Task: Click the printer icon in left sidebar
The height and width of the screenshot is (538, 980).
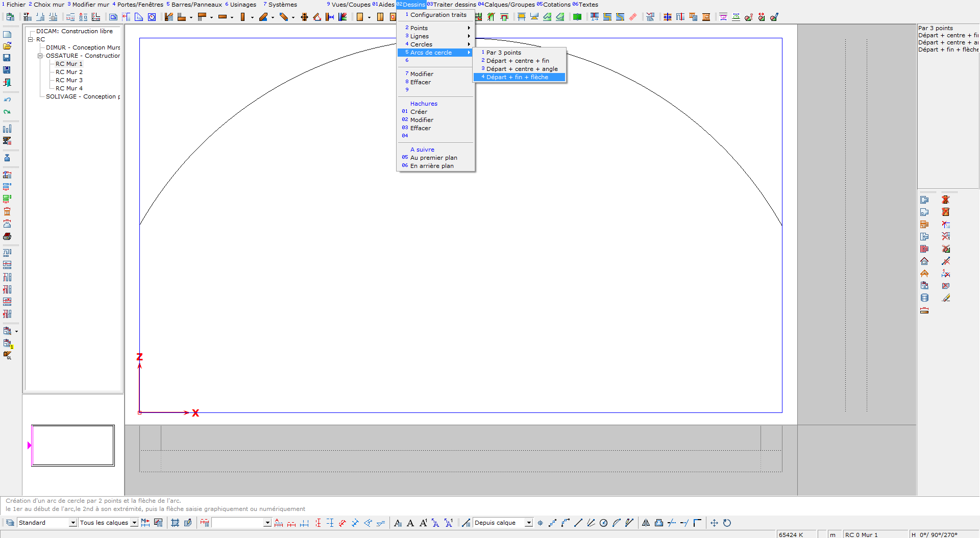Action: [x=7, y=236]
